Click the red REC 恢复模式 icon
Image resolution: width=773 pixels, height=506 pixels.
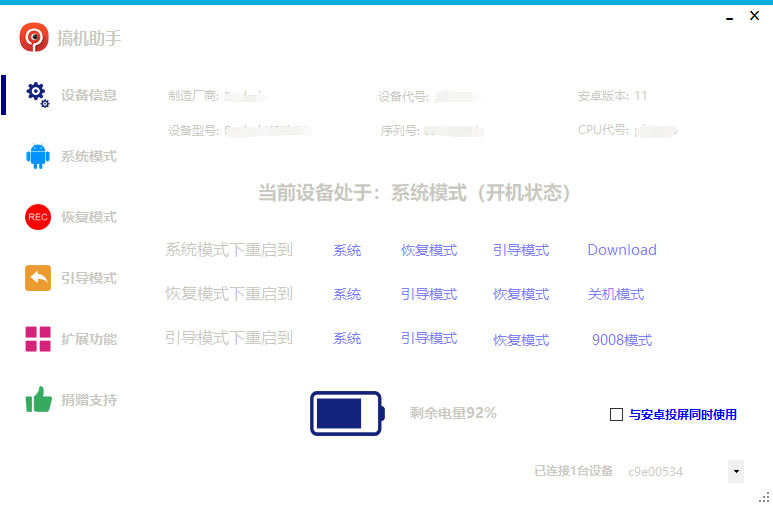tap(38, 217)
